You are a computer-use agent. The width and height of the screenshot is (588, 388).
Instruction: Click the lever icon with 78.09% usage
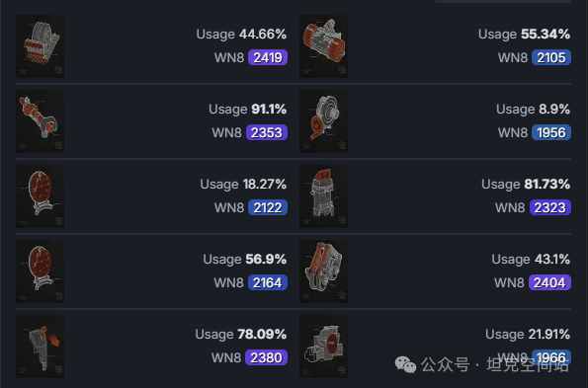tap(40, 347)
